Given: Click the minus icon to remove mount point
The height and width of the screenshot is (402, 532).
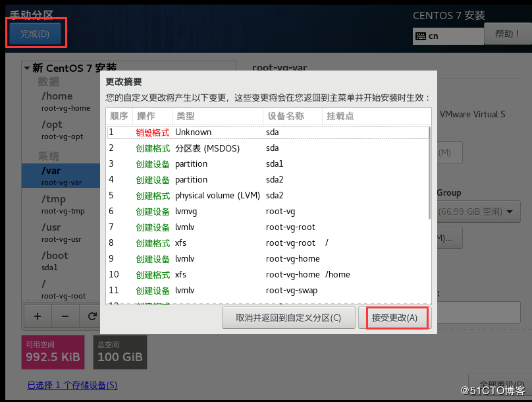Looking at the screenshot, I should click(x=65, y=316).
